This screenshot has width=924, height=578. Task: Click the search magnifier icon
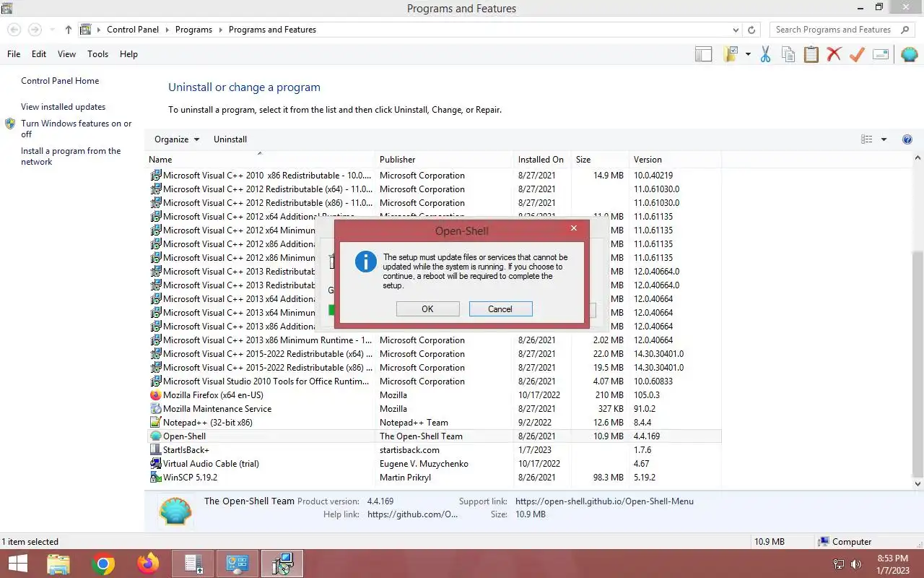(905, 30)
